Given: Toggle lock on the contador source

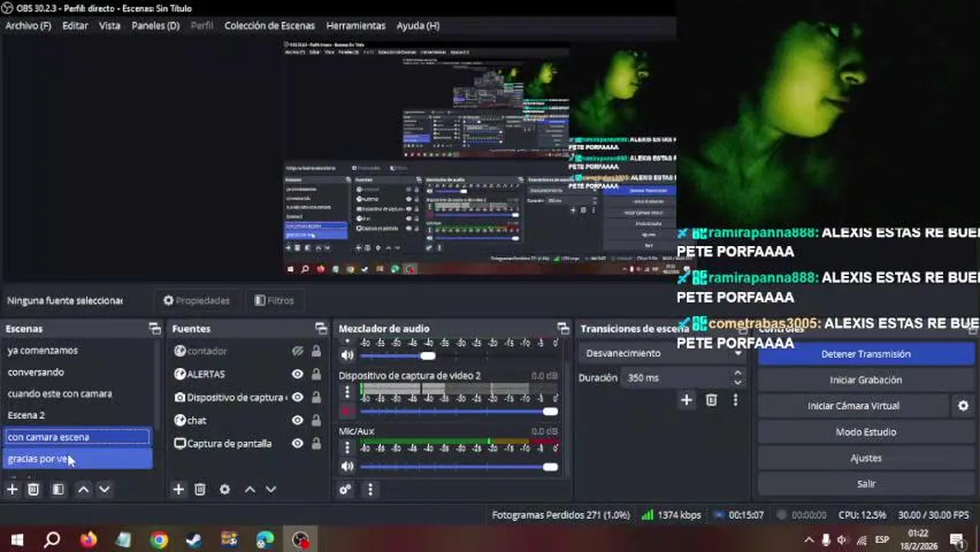Looking at the screenshot, I should click(x=316, y=351).
